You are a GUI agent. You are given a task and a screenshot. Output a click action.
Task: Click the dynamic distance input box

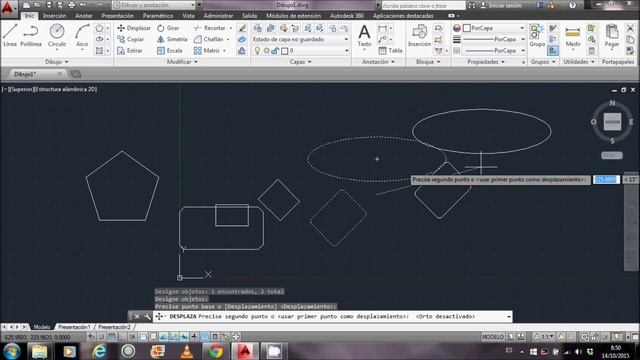(x=606, y=180)
